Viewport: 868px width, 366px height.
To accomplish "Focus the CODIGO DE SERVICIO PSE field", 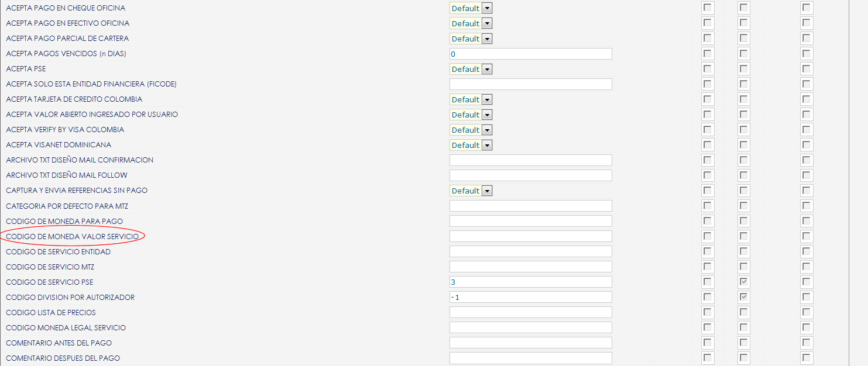I will (x=530, y=282).
